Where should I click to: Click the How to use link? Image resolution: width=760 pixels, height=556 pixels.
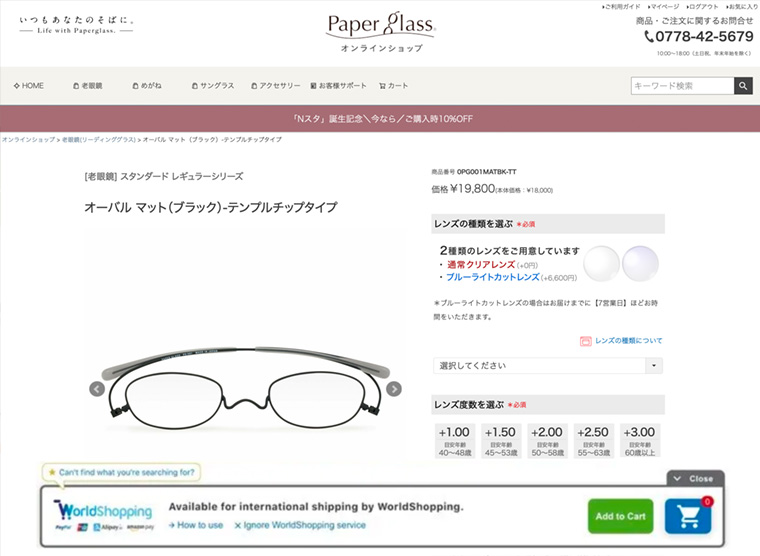tap(196, 525)
